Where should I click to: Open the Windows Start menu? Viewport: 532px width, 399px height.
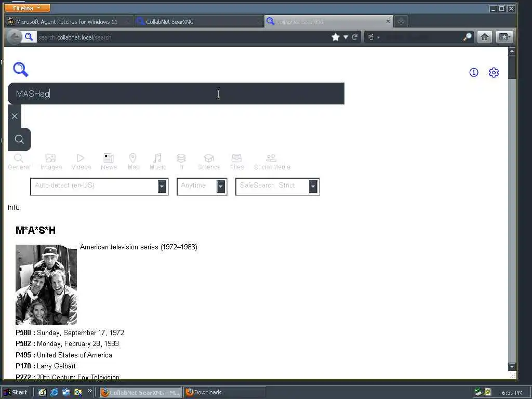[x=16, y=392]
